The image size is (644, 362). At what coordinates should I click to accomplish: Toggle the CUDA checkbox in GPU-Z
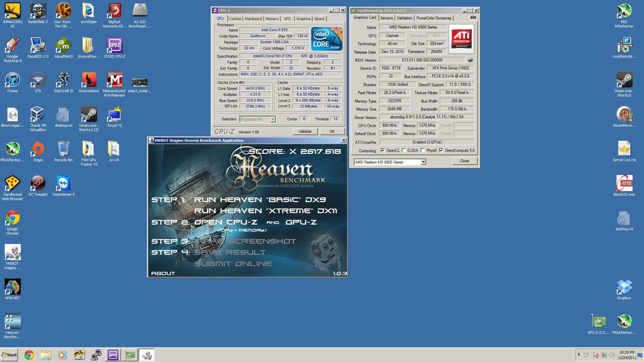404,150
